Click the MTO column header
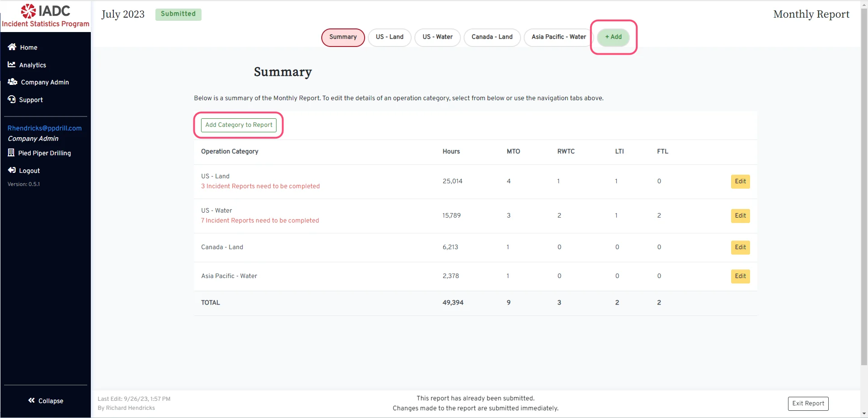Screen dimensions: 868x418 coord(513,152)
